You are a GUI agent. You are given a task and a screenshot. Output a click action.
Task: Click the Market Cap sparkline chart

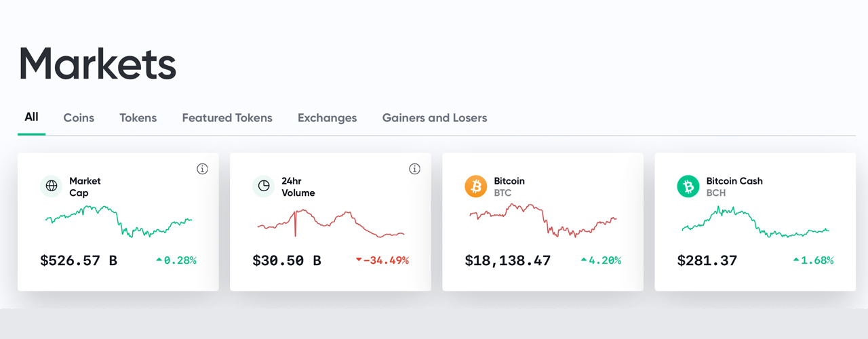tap(119, 221)
